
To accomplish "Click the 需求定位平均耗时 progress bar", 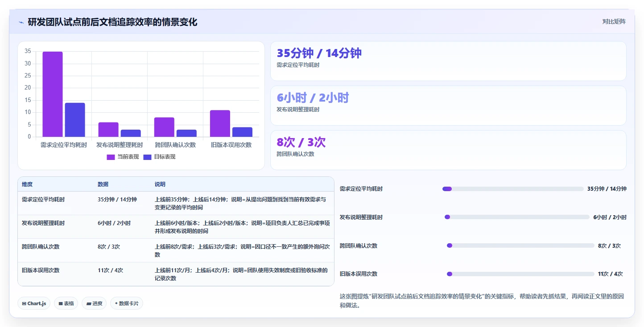I will (x=513, y=189).
